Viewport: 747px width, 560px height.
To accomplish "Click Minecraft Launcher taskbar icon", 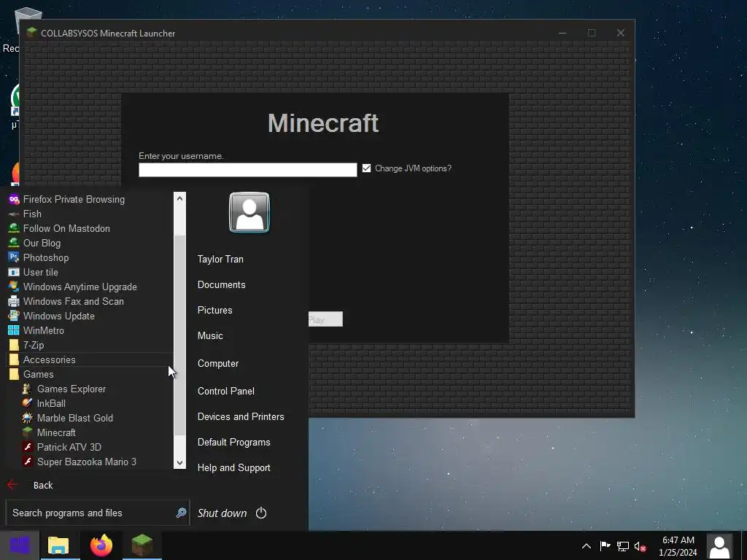I will tap(142, 545).
